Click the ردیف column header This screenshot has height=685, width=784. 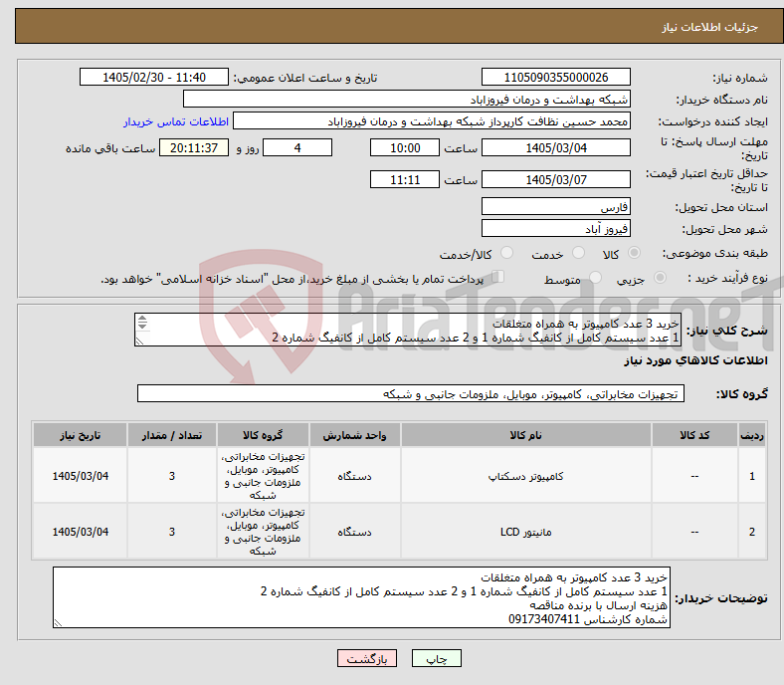point(751,435)
